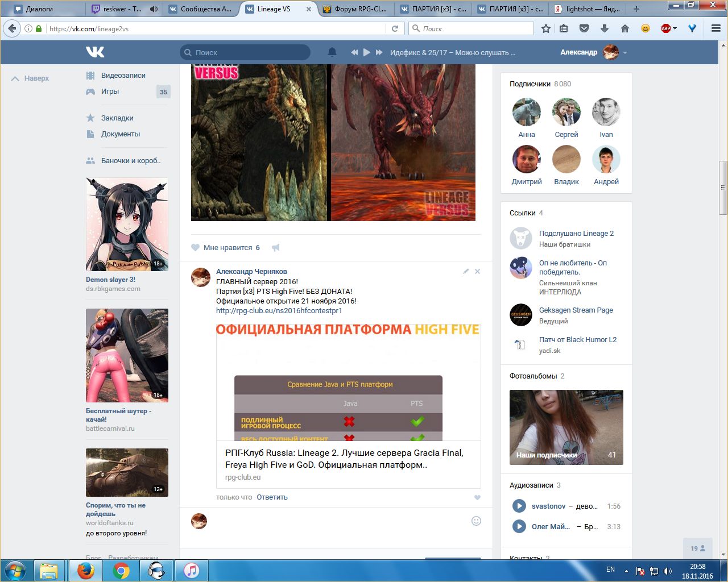
Task: Reload the current page
Action: [395, 28]
